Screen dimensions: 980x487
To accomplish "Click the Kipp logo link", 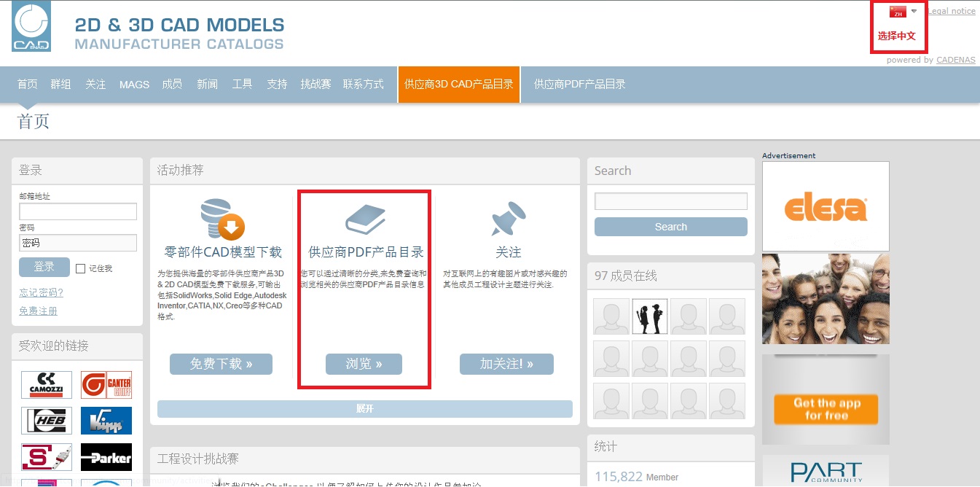I will [x=106, y=421].
